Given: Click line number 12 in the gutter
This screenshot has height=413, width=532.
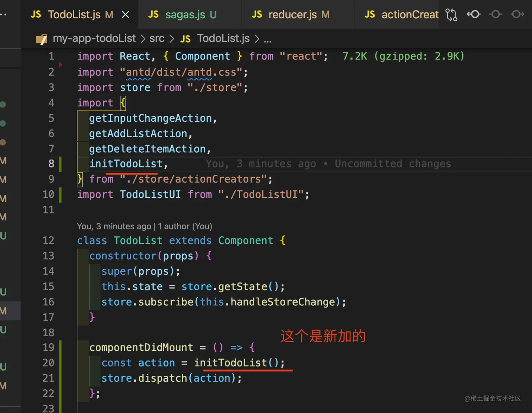Looking at the screenshot, I should tap(49, 241).
